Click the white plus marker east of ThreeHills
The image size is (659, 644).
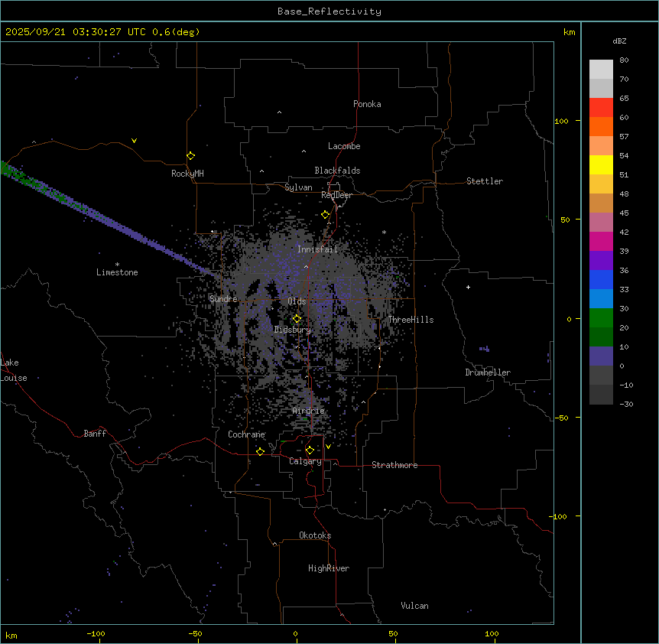click(468, 287)
